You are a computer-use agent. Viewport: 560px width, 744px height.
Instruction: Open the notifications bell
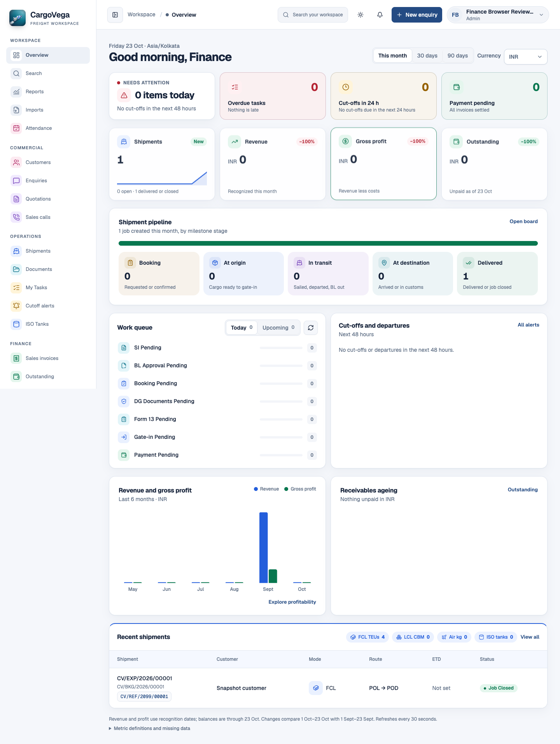[x=380, y=15]
